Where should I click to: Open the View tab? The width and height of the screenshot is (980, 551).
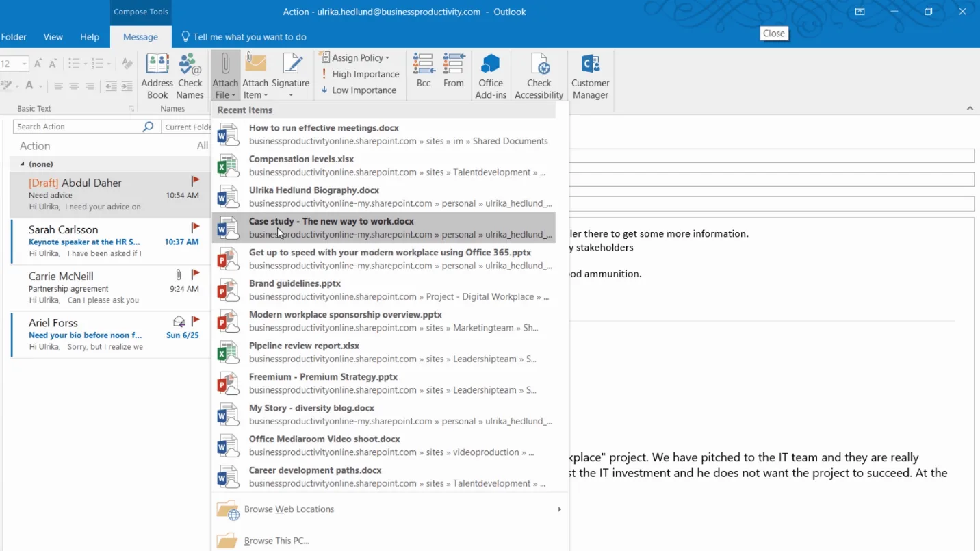coord(53,37)
